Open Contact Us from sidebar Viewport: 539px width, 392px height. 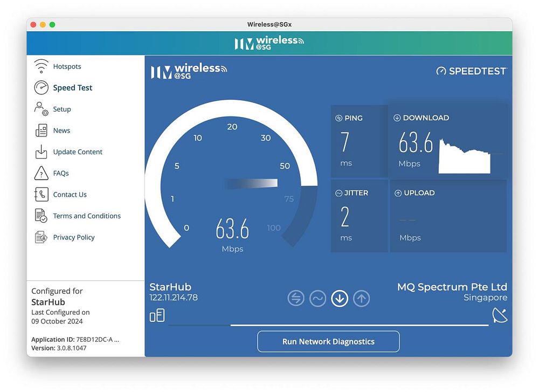(70, 194)
